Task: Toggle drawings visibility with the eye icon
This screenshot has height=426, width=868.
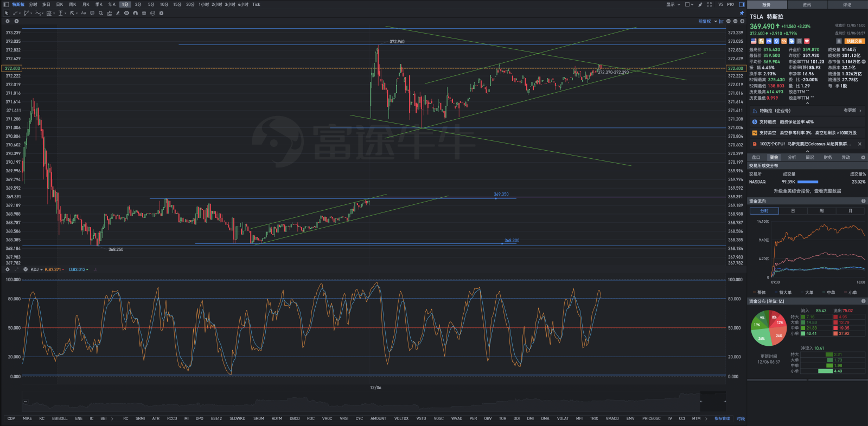Action: (126, 13)
